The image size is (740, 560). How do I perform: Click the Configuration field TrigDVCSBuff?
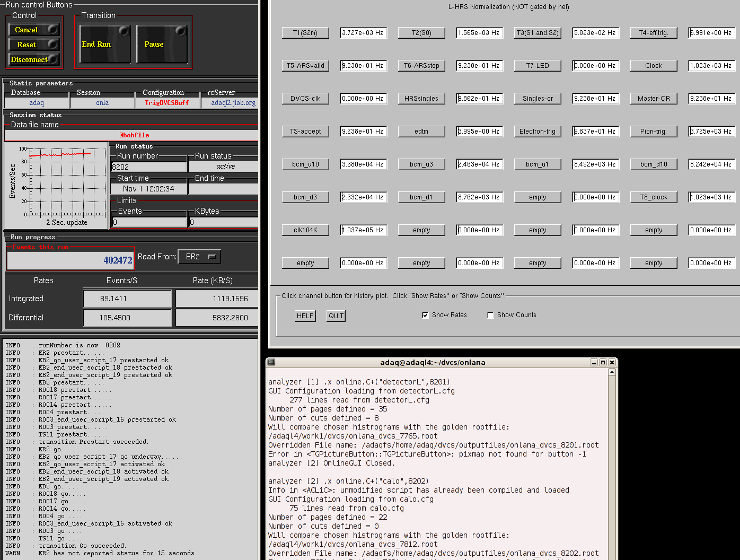coord(167,103)
